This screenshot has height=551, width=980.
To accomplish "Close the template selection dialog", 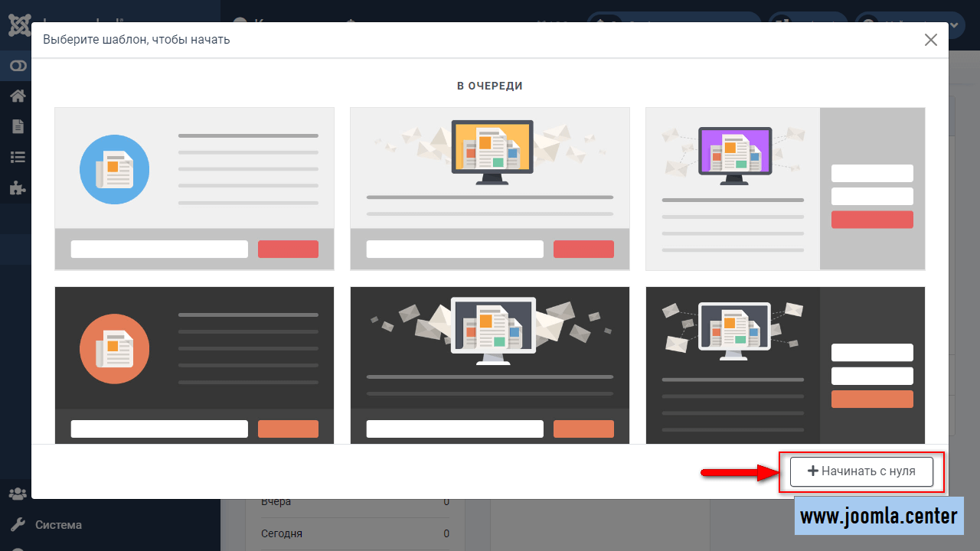I will click(930, 40).
